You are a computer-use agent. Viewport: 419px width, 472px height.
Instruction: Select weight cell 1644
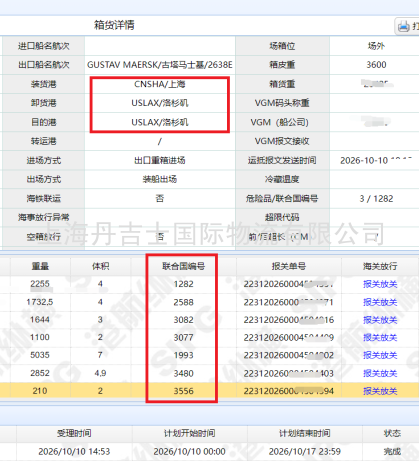coord(40,320)
